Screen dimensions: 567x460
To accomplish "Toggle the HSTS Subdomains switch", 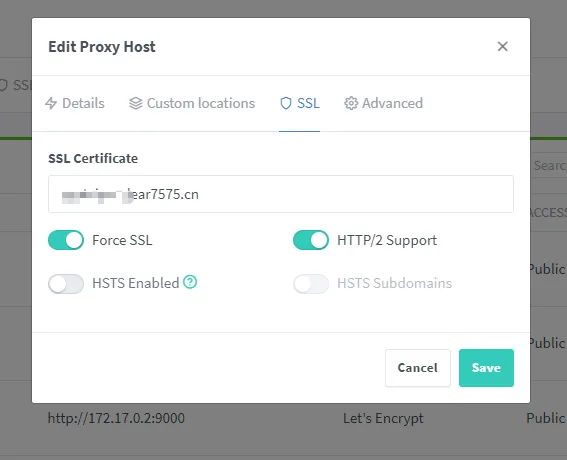I will click(x=311, y=284).
